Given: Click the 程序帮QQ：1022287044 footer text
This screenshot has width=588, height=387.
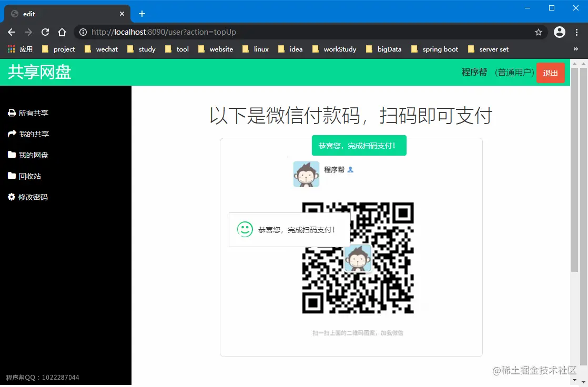Looking at the screenshot, I should pos(43,377).
